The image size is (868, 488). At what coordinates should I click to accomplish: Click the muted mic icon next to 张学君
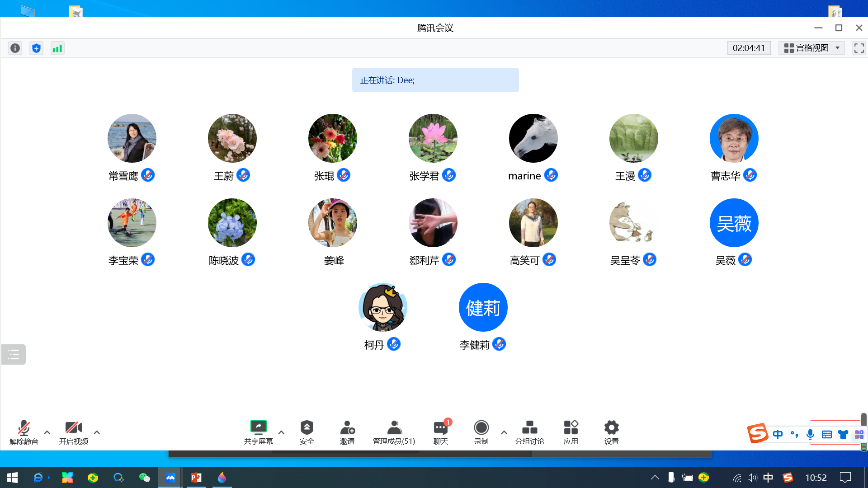(x=449, y=175)
